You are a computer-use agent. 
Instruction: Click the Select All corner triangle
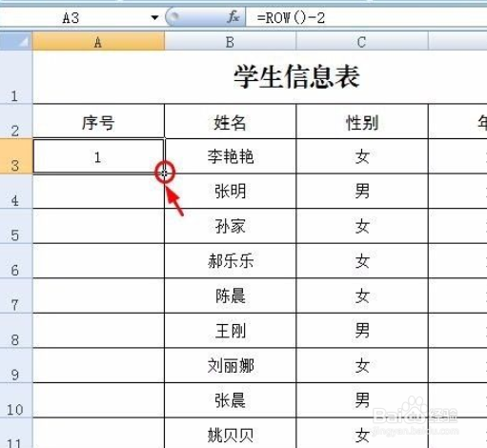tap(16, 42)
